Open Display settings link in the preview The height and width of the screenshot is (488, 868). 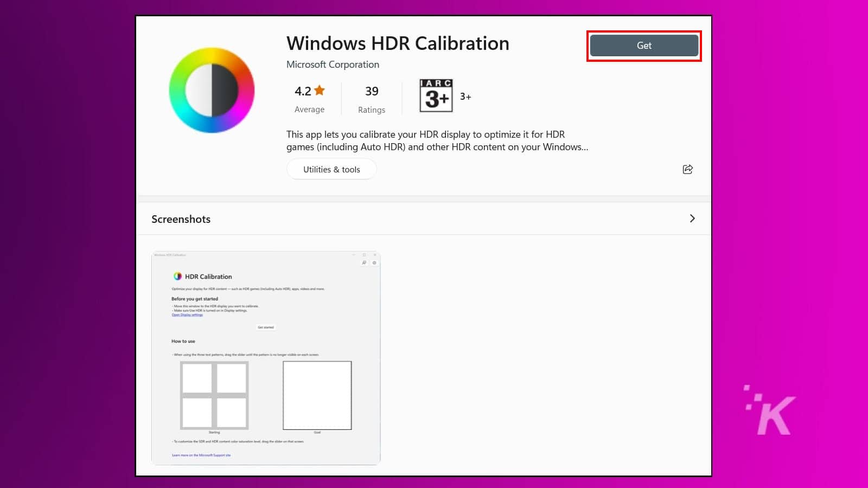(x=187, y=314)
